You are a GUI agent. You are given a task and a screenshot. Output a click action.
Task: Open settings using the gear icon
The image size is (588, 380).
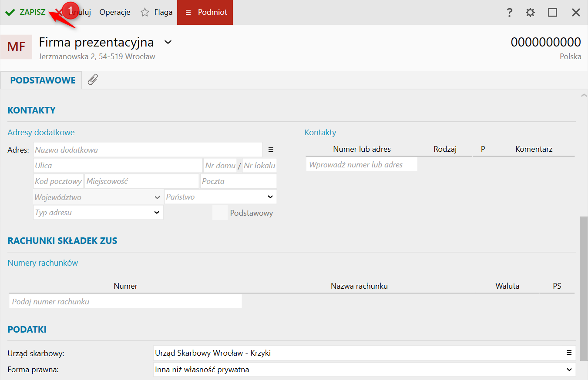[530, 12]
